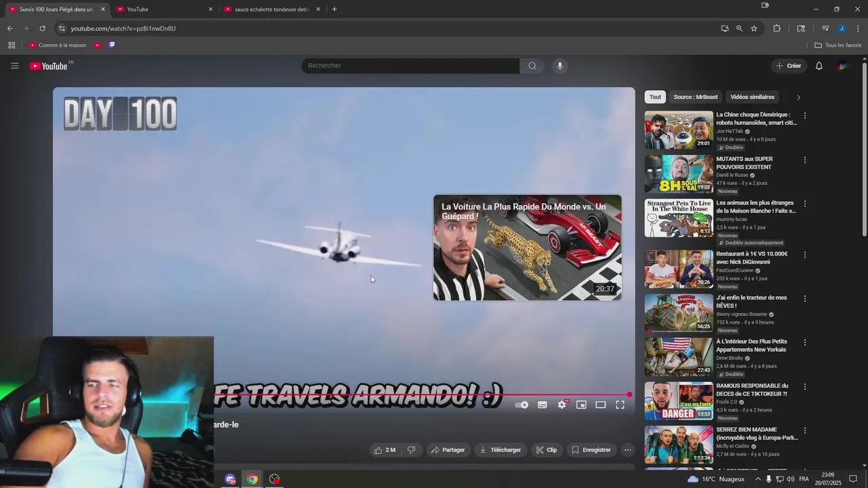Image resolution: width=868 pixels, height=488 pixels.
Task: Click the search magnifier button
Action: (x=532, y=66)
